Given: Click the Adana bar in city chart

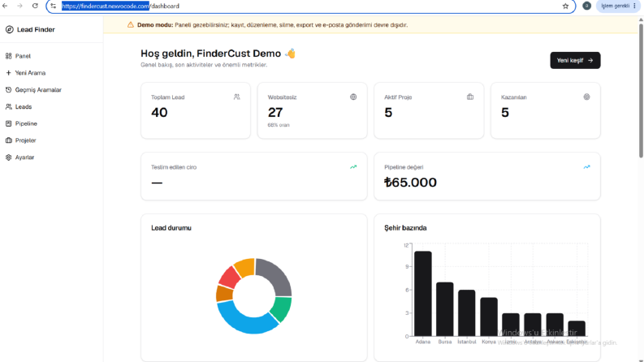Looking at the screenshot, I should [x=423, y=294].
